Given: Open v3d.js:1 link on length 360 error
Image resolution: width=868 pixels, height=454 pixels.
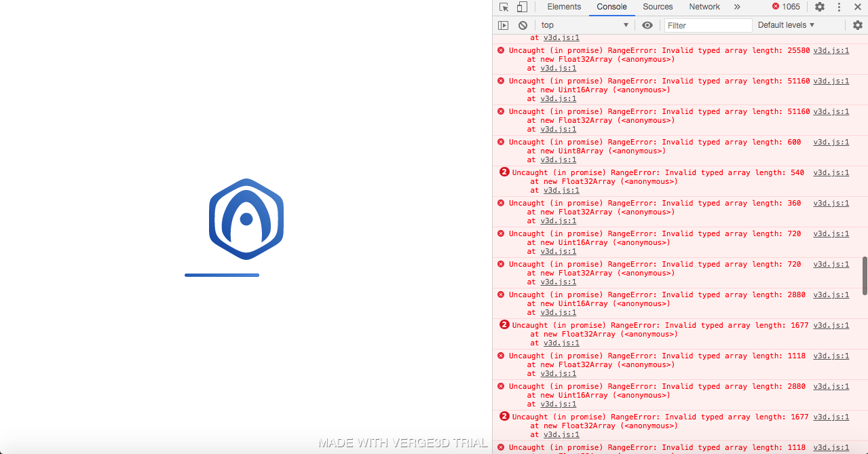Looking at the screenshot, I should tap(831, 203).
